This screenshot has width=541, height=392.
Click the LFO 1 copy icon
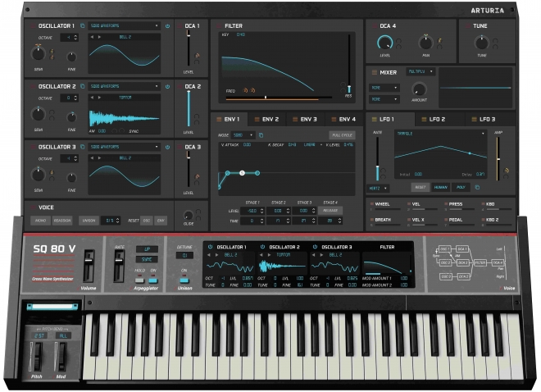tap(477, 187)
